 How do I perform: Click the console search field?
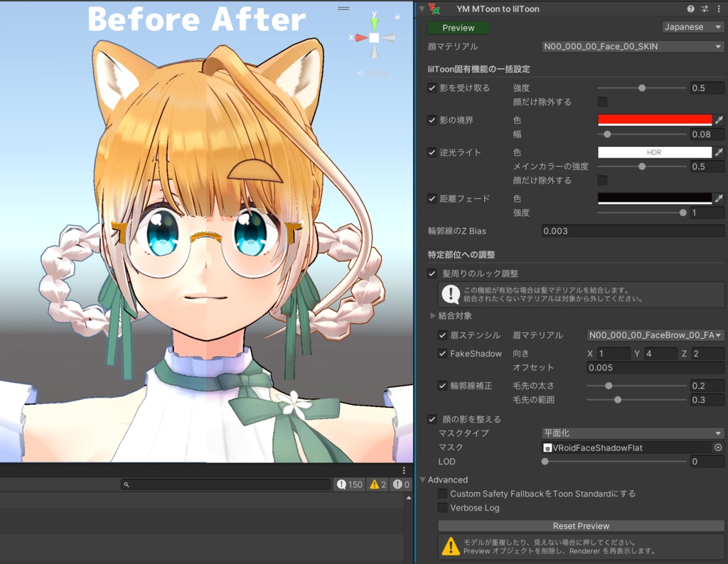pos(225,484)
